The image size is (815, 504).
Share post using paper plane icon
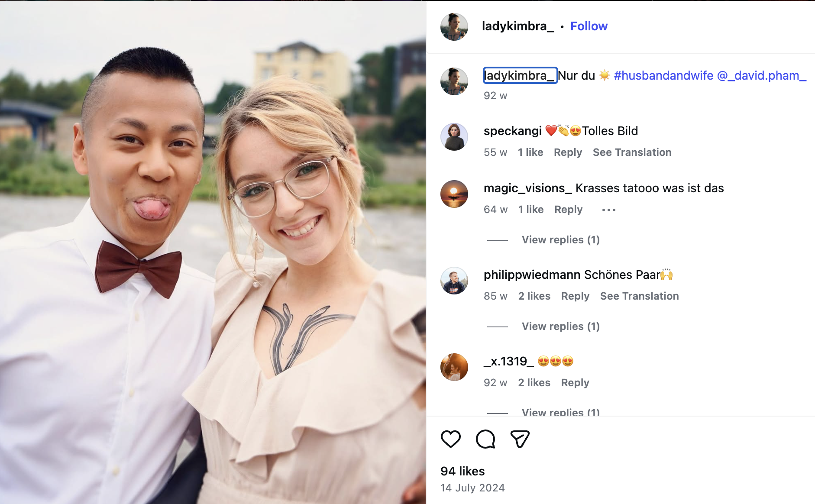(520, 439)
